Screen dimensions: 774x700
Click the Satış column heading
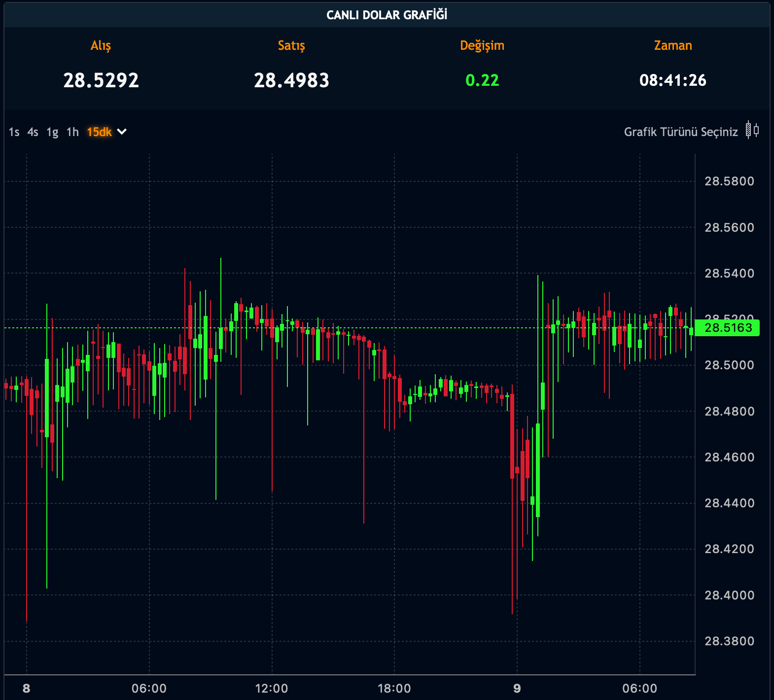click(291, 45)
